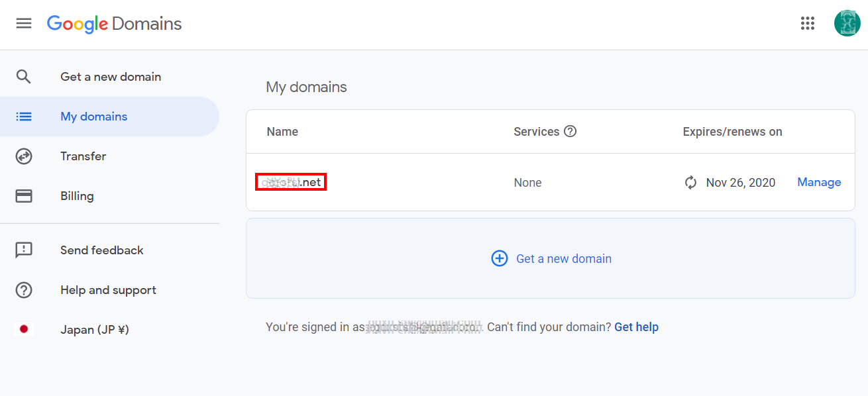
Task: Click the Help and support question icon
Action: [x=24, y=290]
